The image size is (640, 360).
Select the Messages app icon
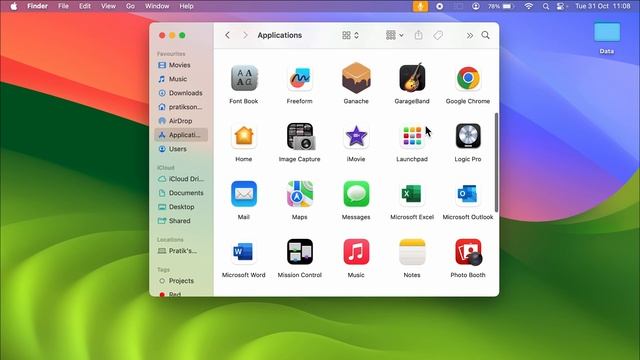pyautogui.click(x=356, y=194)
